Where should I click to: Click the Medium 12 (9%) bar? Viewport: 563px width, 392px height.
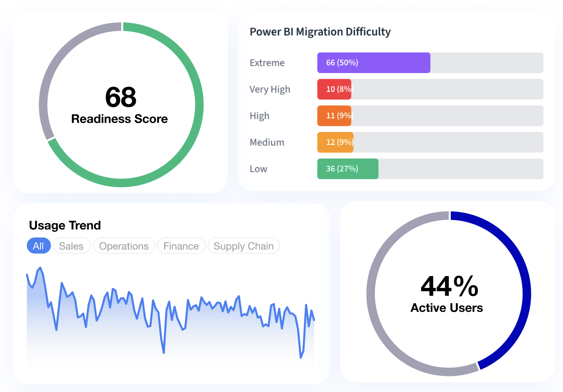coord(335,142)
